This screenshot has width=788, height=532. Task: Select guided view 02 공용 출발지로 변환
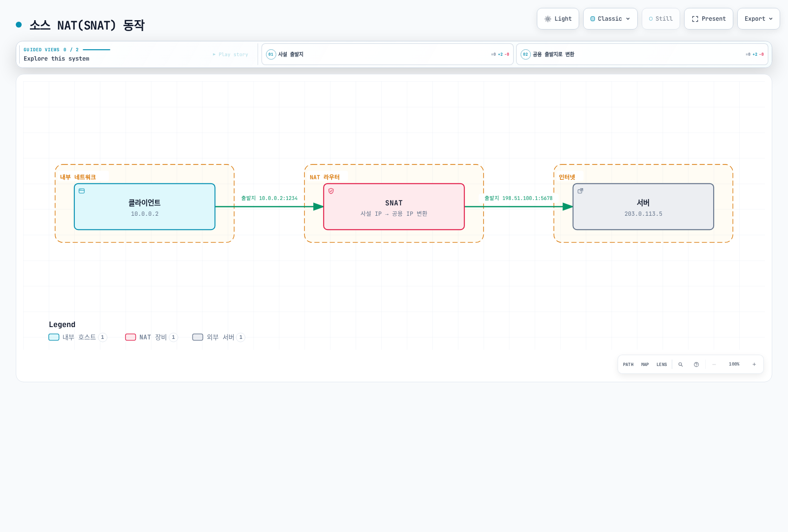point(642,54)
